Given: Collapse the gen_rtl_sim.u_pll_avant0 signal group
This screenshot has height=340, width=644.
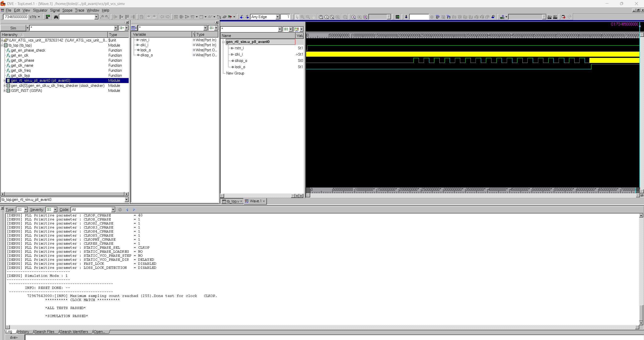Looking at the screenshot, I should [x=223, y=42].
